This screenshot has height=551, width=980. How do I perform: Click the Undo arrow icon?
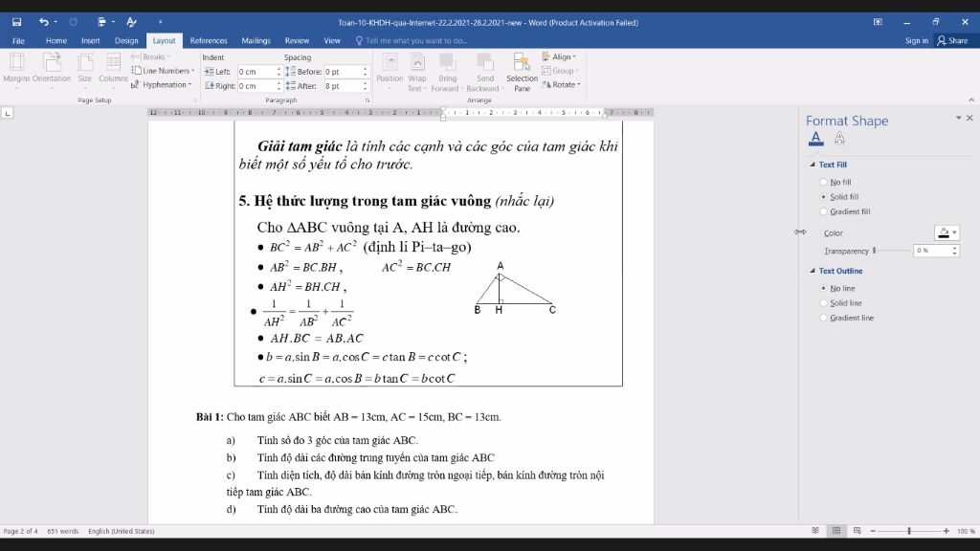[43, 22]
